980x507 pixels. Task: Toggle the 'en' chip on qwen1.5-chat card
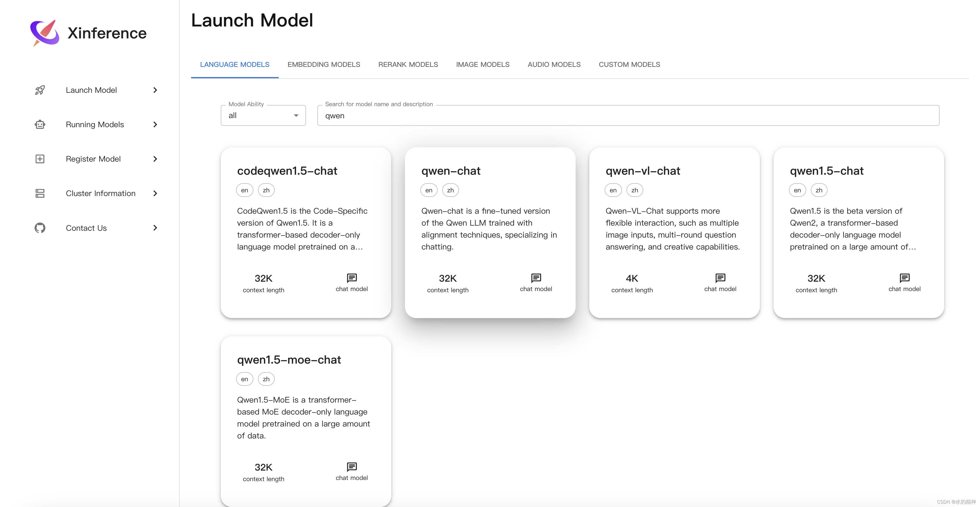click(x=797, y=190)
